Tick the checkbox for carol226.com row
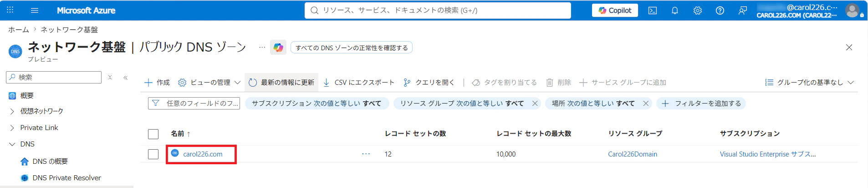The width and height of the screenshot is (868, 188). (x=153, y=154)
